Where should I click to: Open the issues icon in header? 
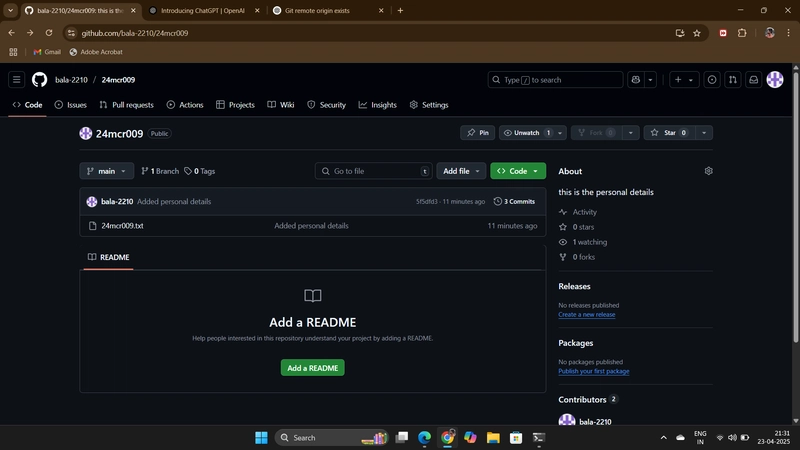[712, 80]
